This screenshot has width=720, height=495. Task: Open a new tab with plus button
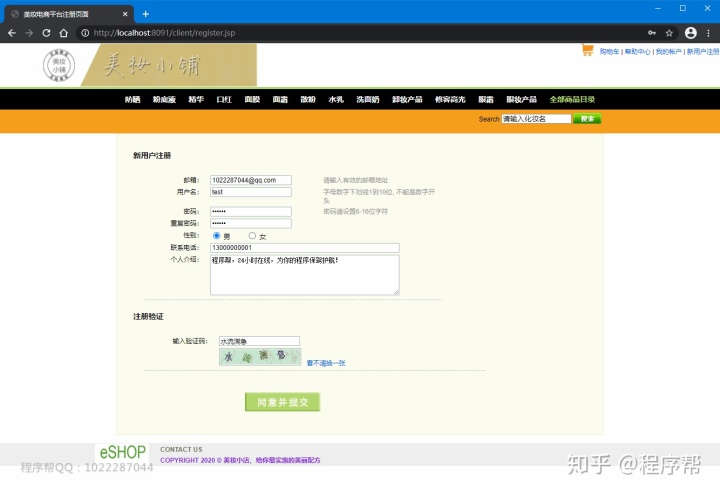coord(146,14)
